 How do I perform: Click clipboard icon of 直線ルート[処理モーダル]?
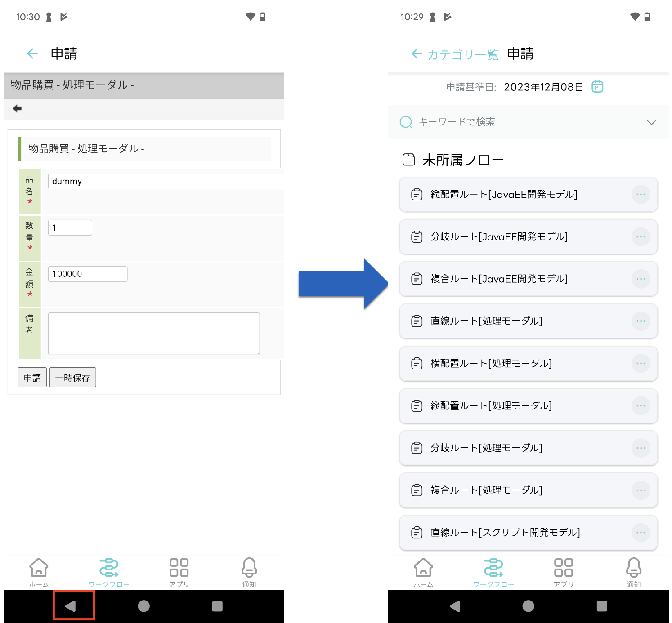[417, 321]
